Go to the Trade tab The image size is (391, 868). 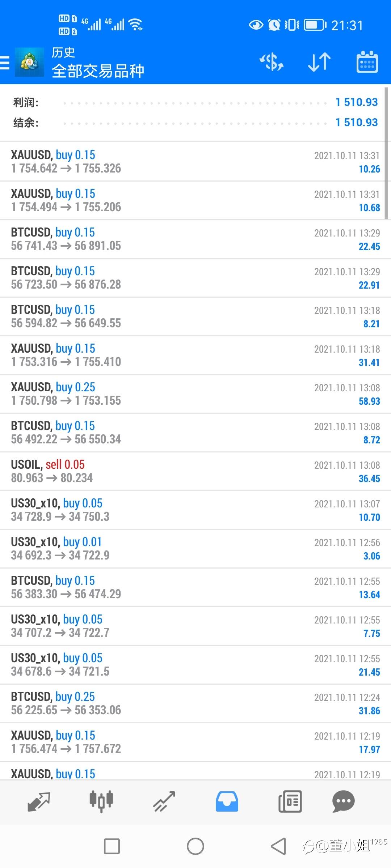pos(164,801)
